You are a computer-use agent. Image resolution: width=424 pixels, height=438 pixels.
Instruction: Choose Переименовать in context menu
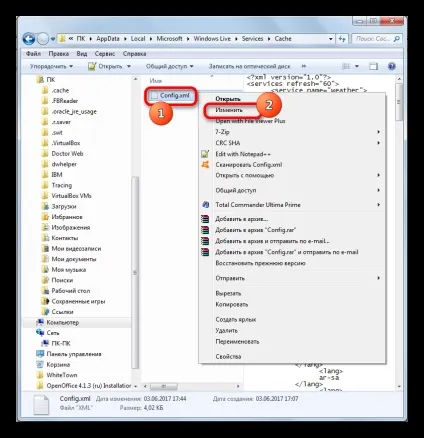(x=237, y=341)
